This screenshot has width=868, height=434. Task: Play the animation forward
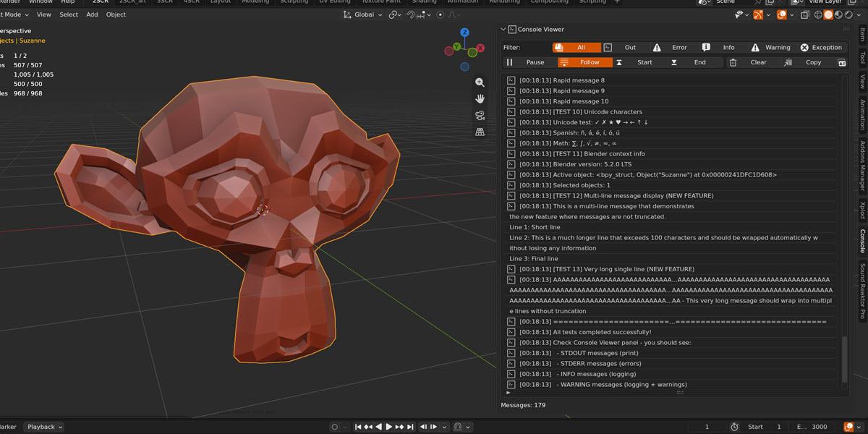tap(389, 427)
